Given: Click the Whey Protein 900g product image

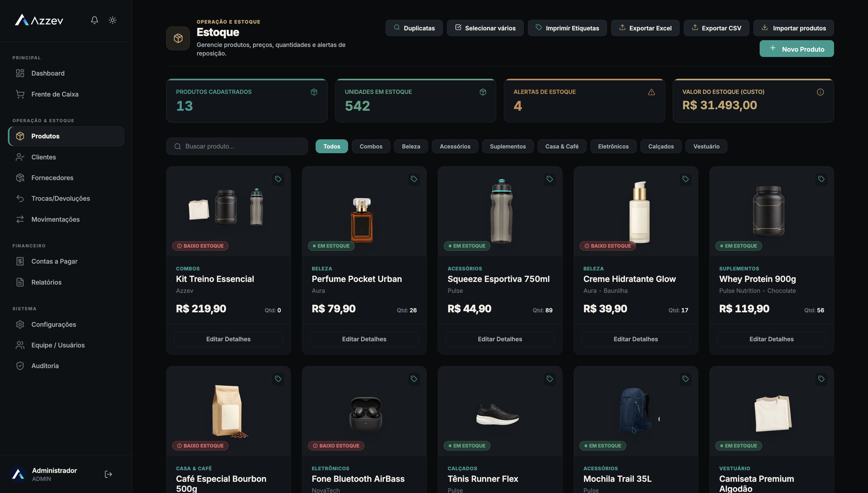Looking at the screenshot, I should point(769,211).
